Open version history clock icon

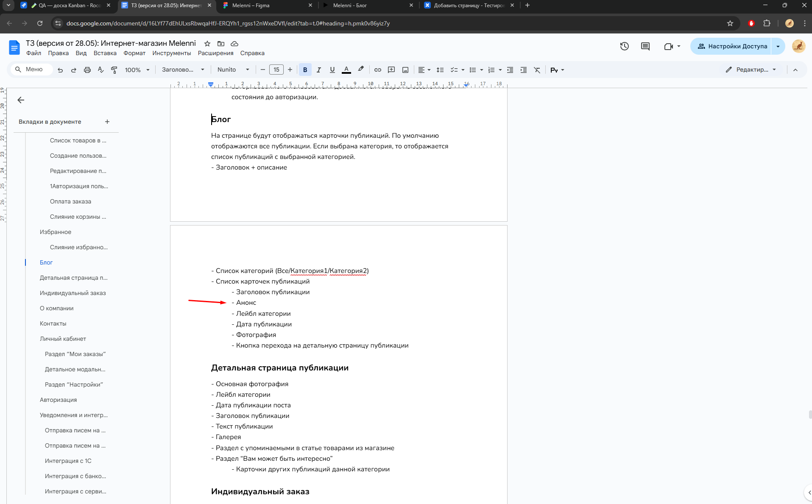click(x=624, y=46)
